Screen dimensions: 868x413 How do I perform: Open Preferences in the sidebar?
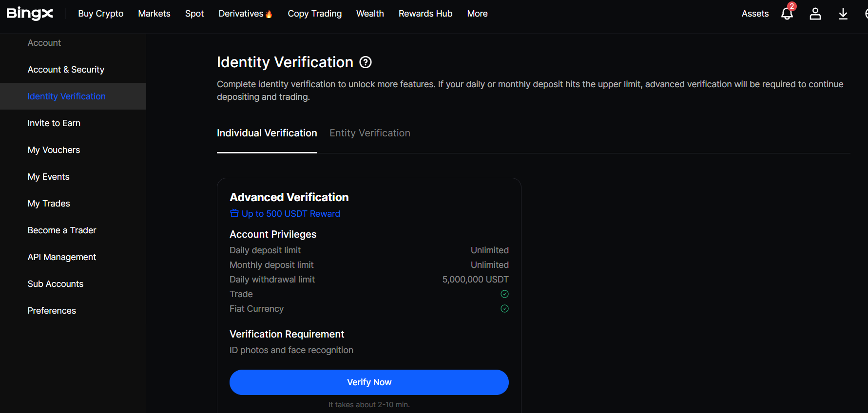73,311
